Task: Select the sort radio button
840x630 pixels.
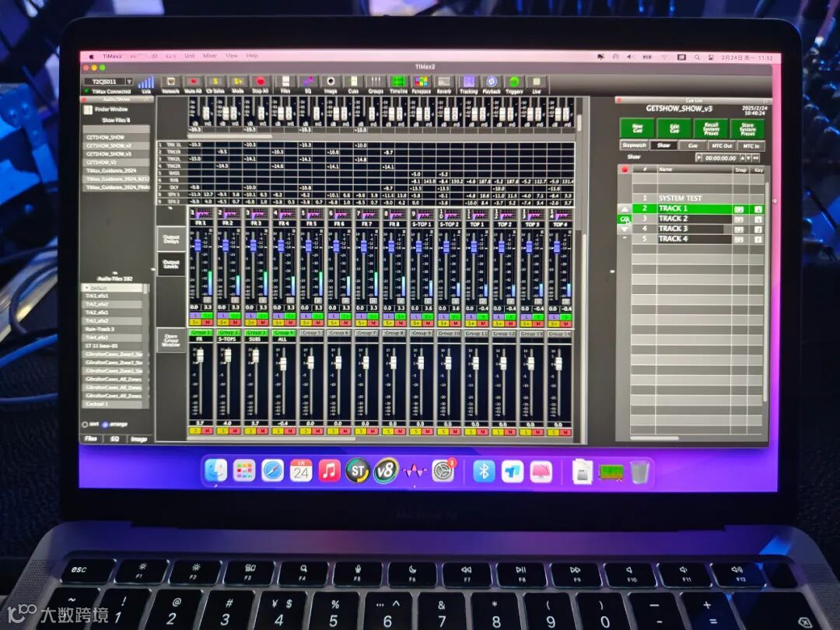Action: [85, 425]
